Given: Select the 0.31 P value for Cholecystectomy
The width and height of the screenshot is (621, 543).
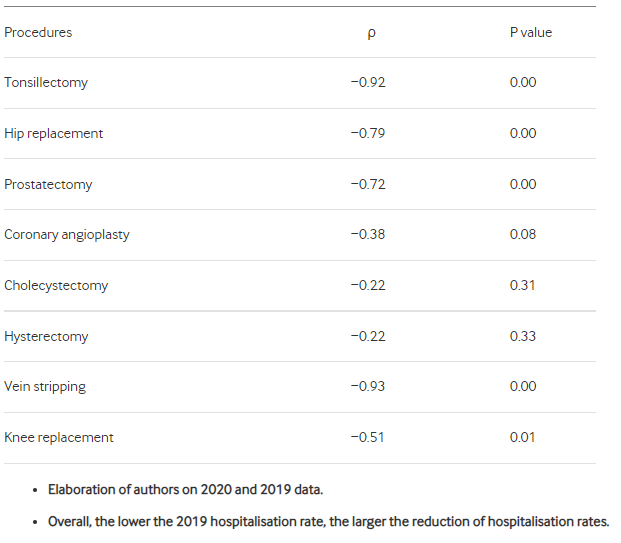Looking at the screenshot, I should pos(522,285).
